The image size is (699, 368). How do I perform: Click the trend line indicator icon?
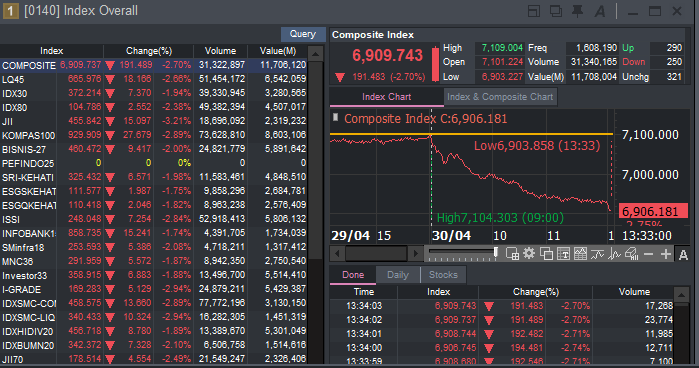coord(597,254)
